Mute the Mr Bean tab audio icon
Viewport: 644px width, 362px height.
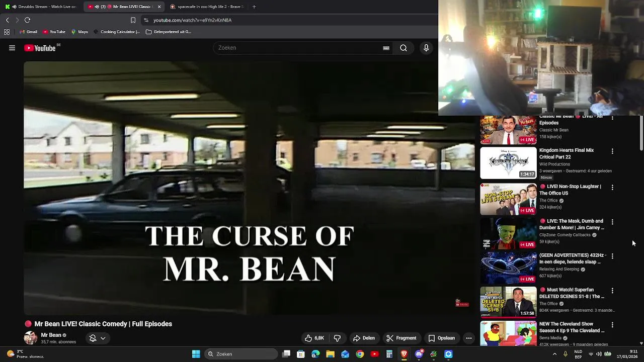pyautogui.click(x=97, y=7)
